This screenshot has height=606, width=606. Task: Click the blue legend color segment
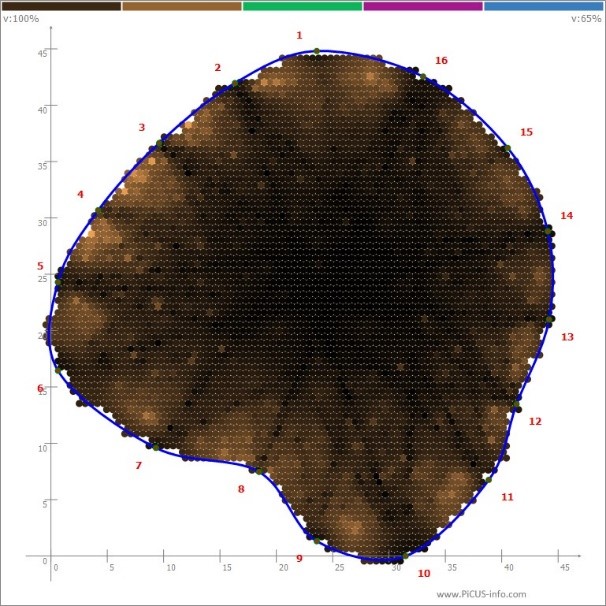[x=543, y=6]
